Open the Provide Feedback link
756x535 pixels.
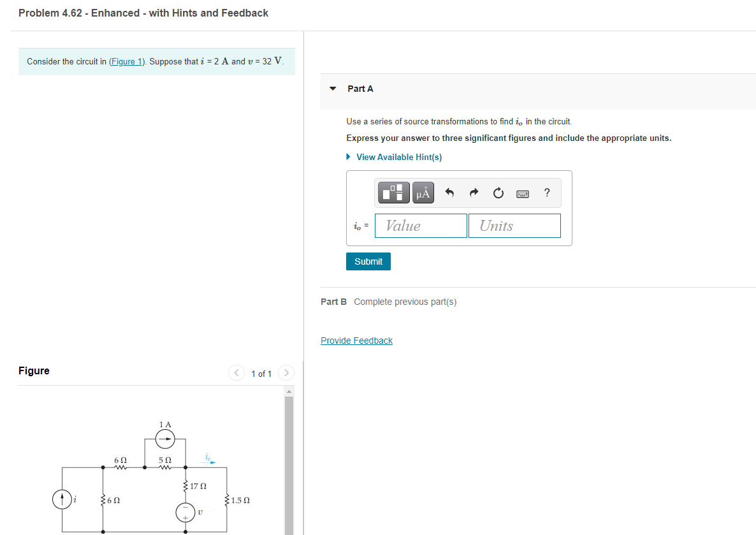click(356, 340)
